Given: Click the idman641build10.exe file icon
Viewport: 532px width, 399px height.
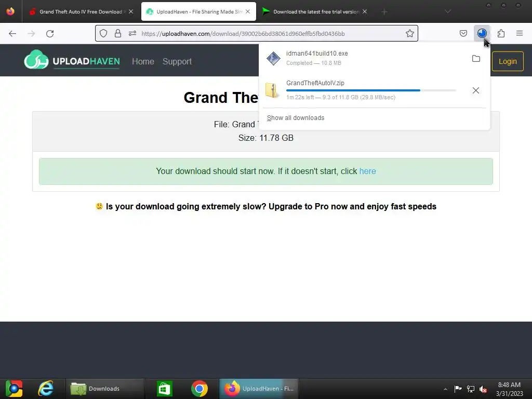Looking at the screenshot, I should click(x=273, y=58).
